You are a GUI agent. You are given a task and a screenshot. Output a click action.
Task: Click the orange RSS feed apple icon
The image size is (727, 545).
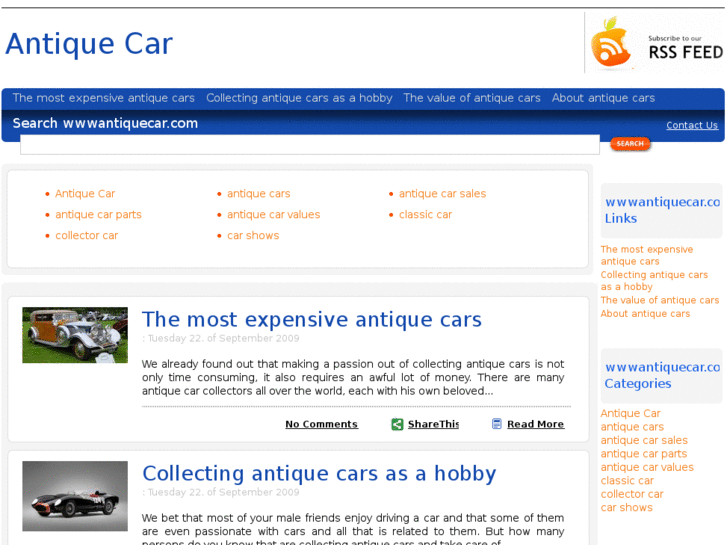coord(611,42)
